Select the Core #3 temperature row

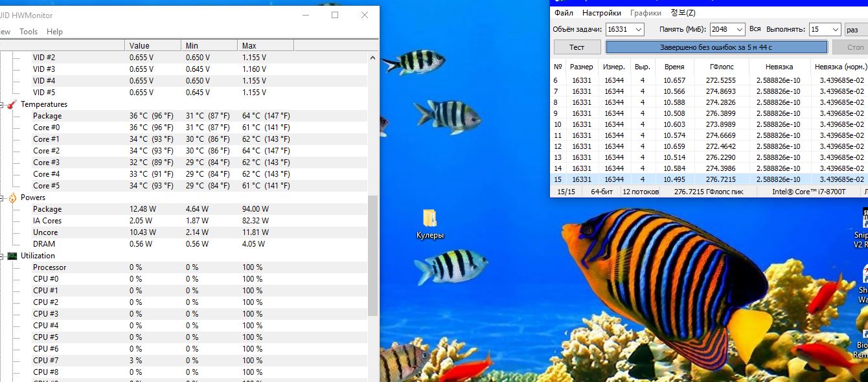[183, 163]
